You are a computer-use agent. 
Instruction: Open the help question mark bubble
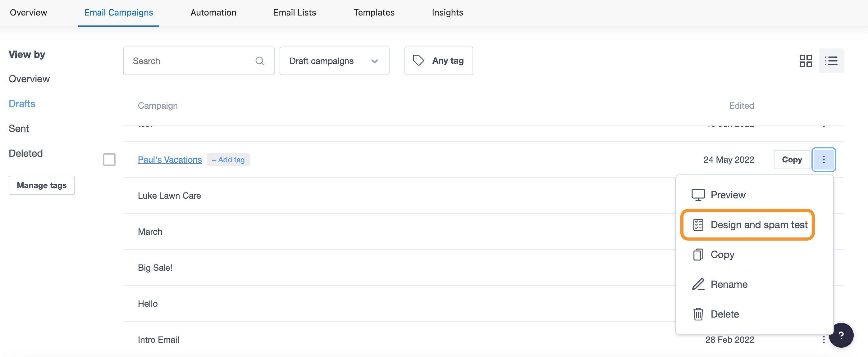click(x=841, y=335)
